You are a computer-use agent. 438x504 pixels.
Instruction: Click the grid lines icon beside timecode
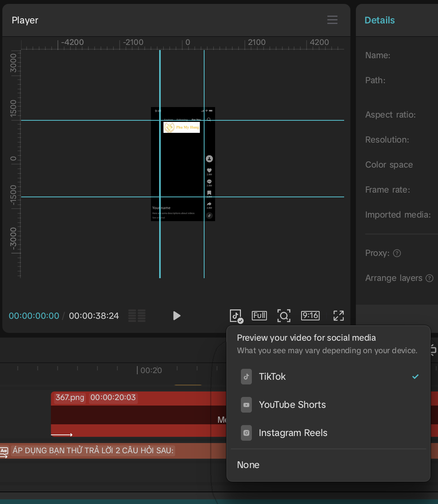click(x=137, y=316)
